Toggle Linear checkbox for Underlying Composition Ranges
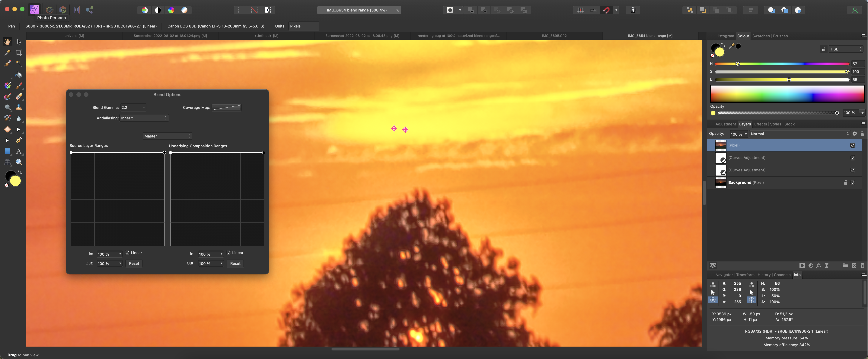868x359 pixels. pyautogui.click(x=228, y=252)
